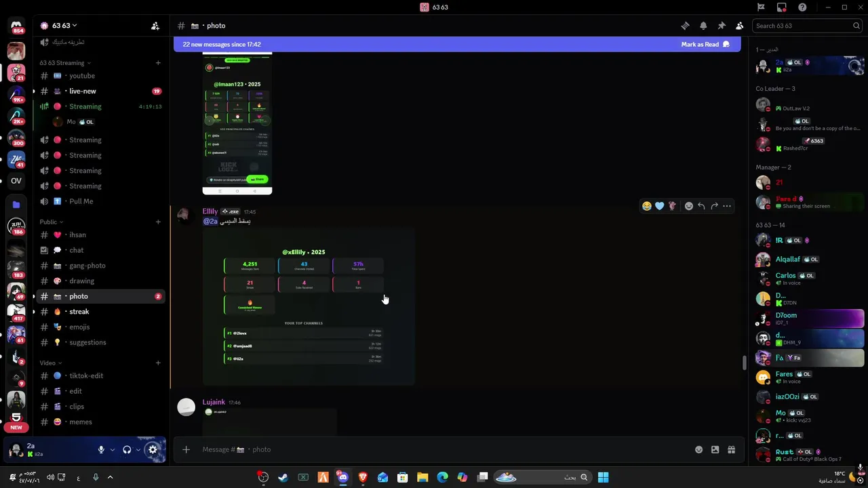Open input device options arrow beside microphone
The image size is (868, 488).
(112, 449)
